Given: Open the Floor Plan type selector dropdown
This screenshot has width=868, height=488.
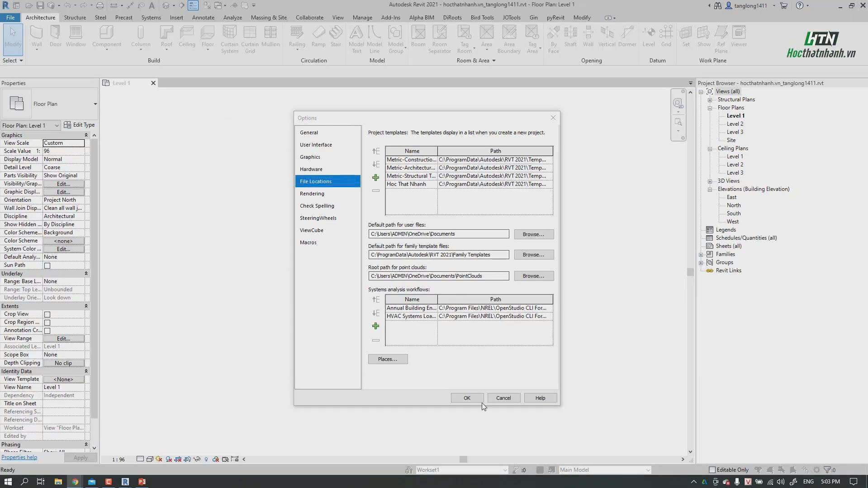Looking at the screenshot, I should [95, 104].
